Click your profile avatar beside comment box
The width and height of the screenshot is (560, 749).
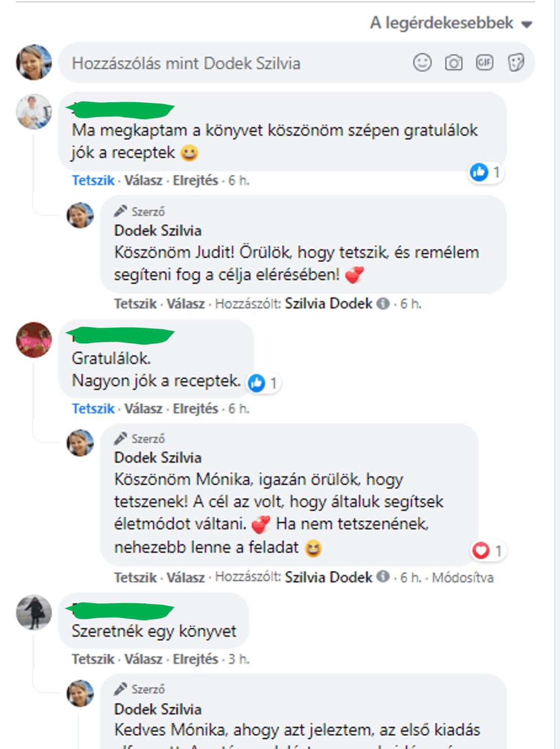[x=34, y=62]
